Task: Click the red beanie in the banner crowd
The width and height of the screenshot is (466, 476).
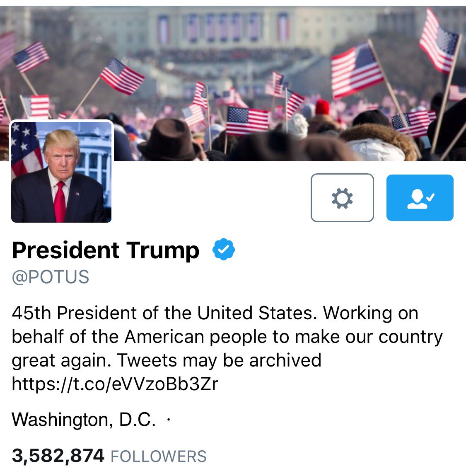Action: pos(322,107)
